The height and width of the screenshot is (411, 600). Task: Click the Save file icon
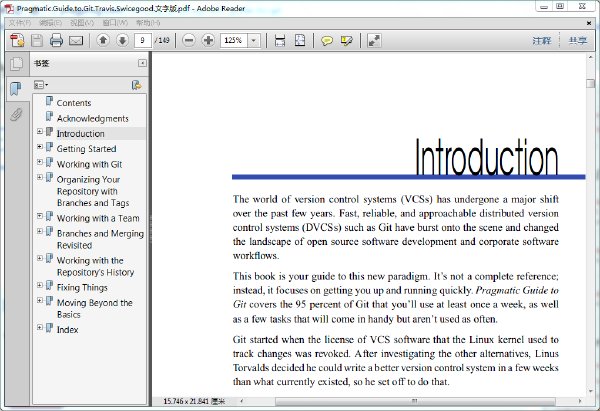(x=37, y=40)
